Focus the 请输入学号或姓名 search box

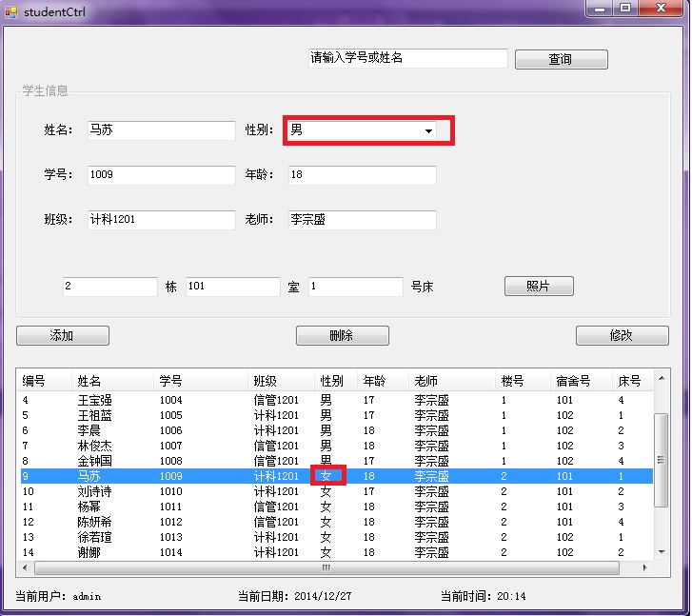(x=407, y=58)
